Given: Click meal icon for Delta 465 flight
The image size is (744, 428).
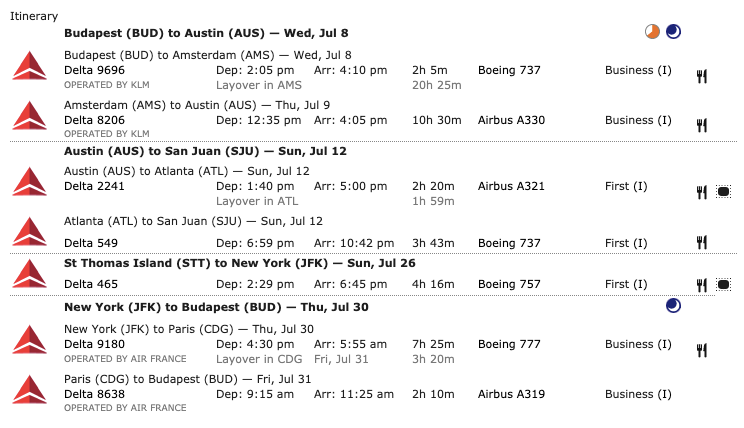Looking at the screenshot, I should coord(702,285).
